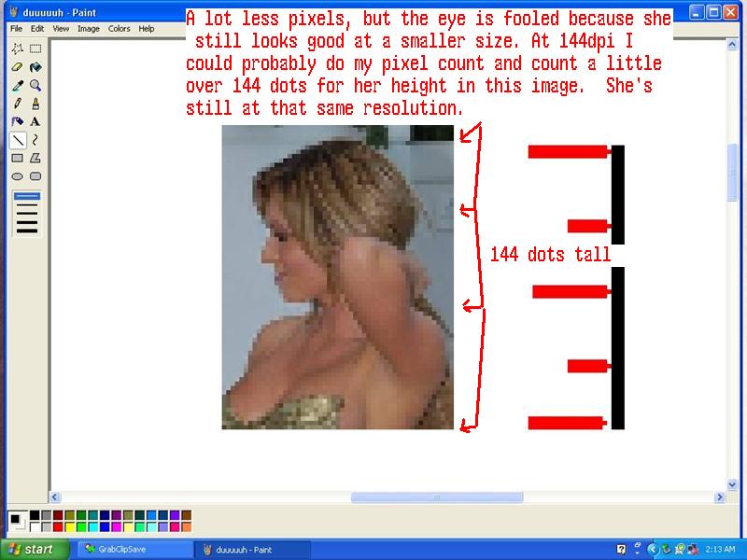
Task: Pick white from the color palette
Action: (x=35, y=526)
